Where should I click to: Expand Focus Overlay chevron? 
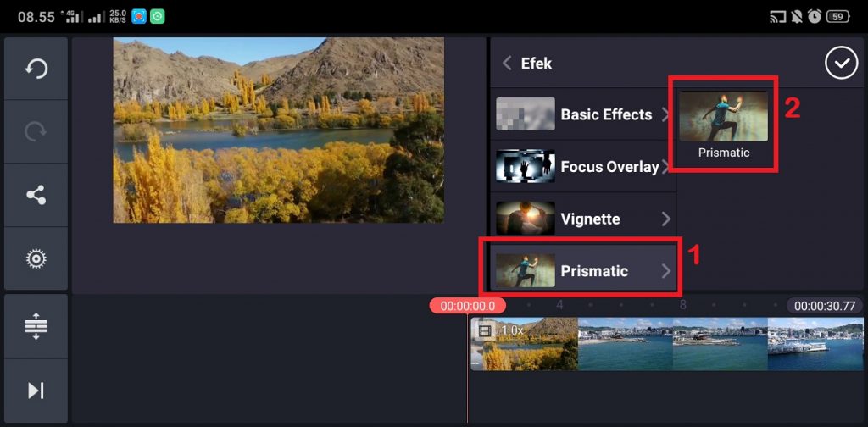click(665, 167)
